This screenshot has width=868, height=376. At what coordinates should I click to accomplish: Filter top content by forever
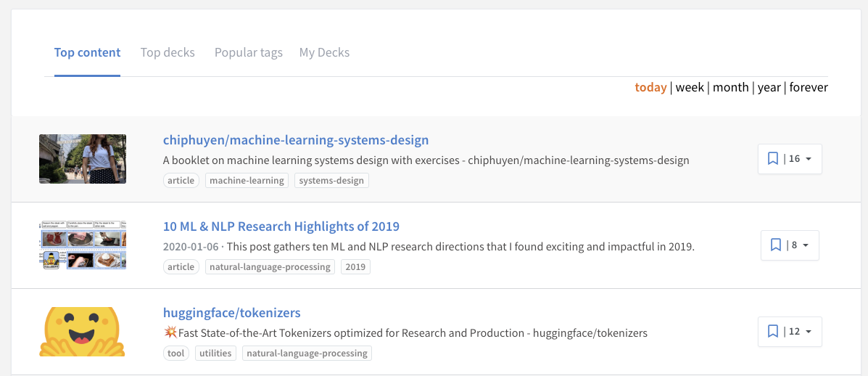click(x=809, y=88)
